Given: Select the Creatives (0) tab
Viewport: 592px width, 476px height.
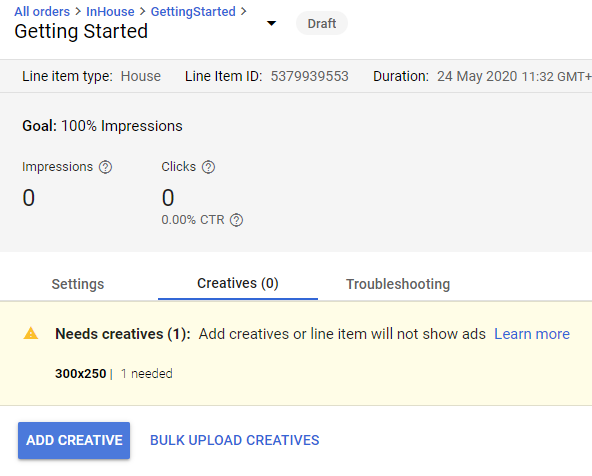Looking at the screenshot, I should [238, 283].
